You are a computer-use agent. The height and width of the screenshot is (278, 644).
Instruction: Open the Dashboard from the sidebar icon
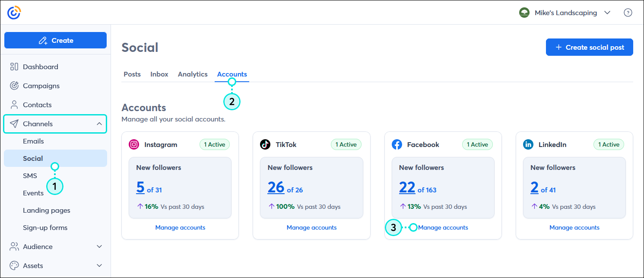tap(14, 67)
